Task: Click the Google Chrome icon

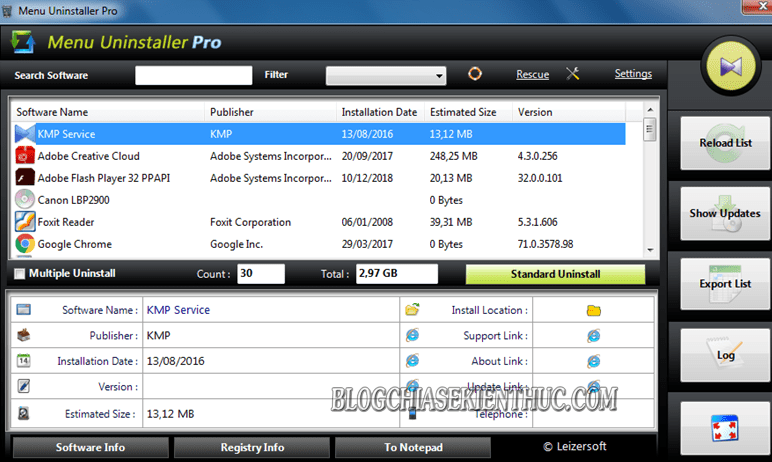Action: click(x=25, y=244)
